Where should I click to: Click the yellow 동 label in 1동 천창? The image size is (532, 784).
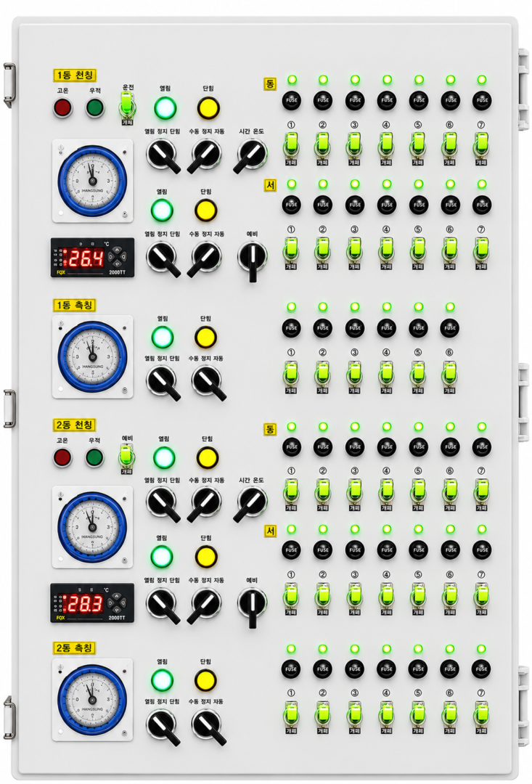(x=270, y=83)
